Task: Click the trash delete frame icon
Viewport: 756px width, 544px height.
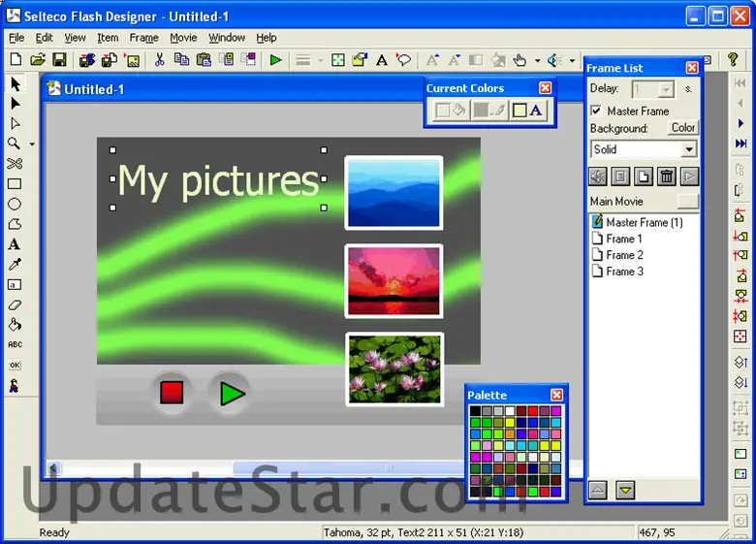Action: coord(666,176)
